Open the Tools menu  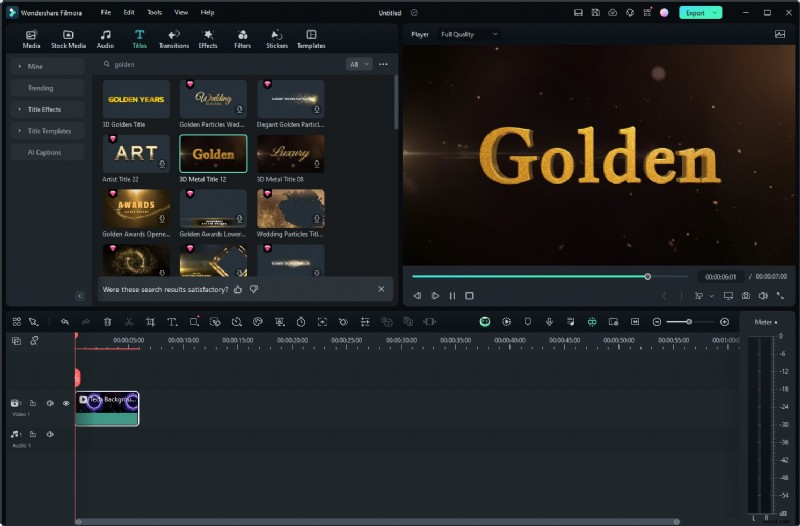tap(155, 12)
